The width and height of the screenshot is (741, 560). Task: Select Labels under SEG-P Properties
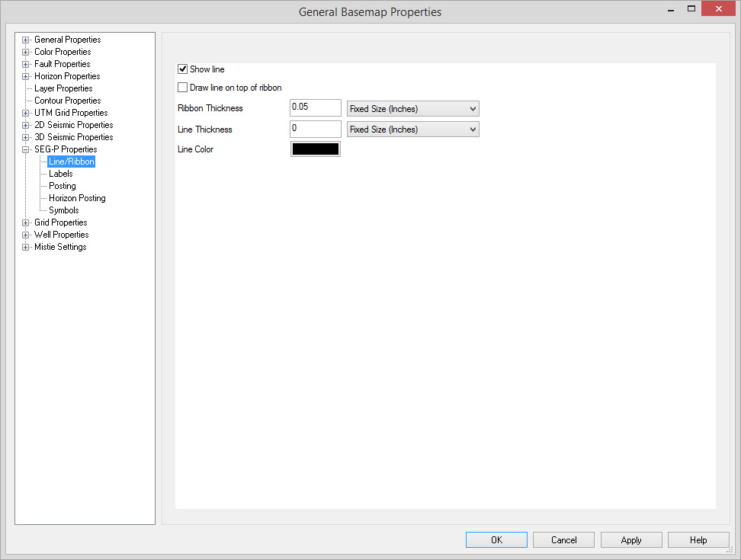61,174
